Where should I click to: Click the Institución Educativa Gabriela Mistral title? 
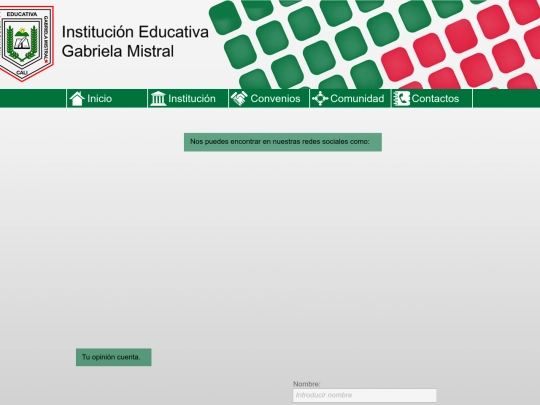[x=135, y=41]
